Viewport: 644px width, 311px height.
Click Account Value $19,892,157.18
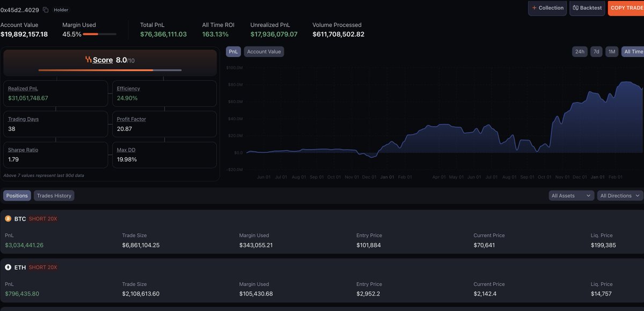click(24, 34)
